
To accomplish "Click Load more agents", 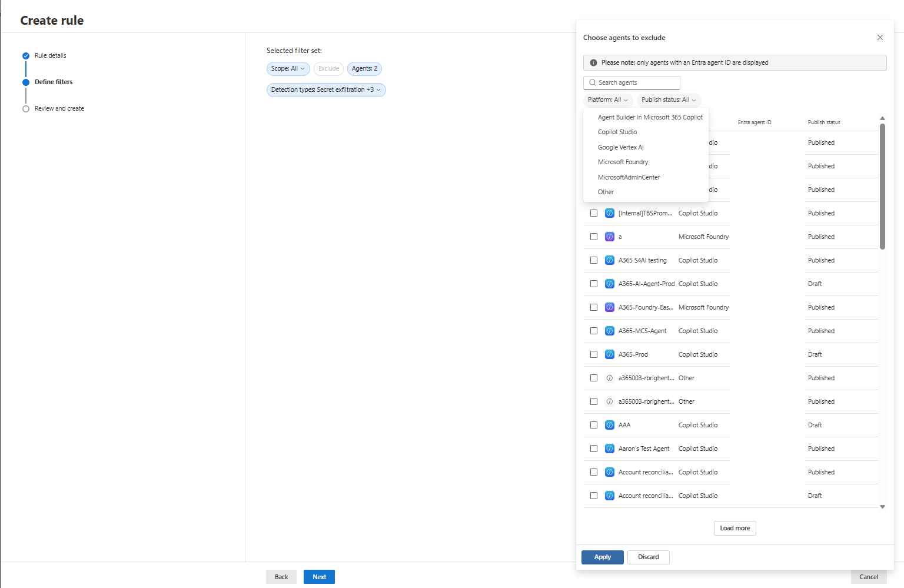I will (735, 529).
